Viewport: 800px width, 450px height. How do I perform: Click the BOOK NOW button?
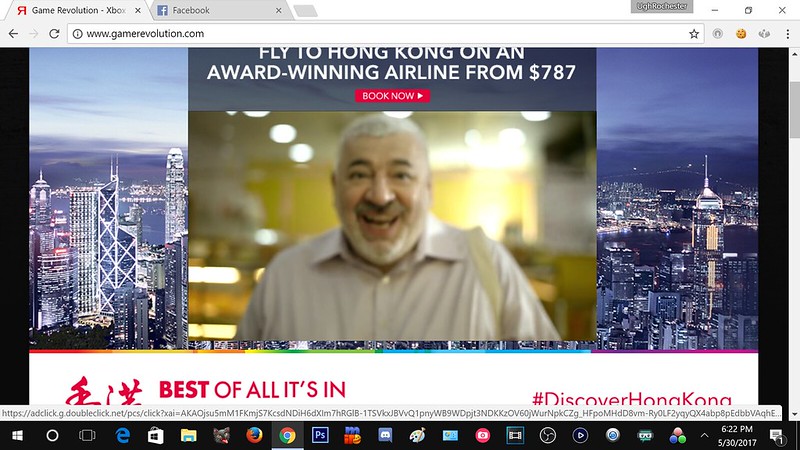(x=392, y=95)
